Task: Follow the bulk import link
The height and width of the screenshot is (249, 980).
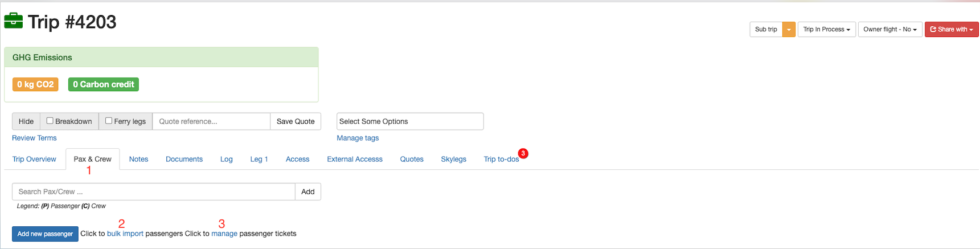Action: pyautogui.click(x=125, y=234)
